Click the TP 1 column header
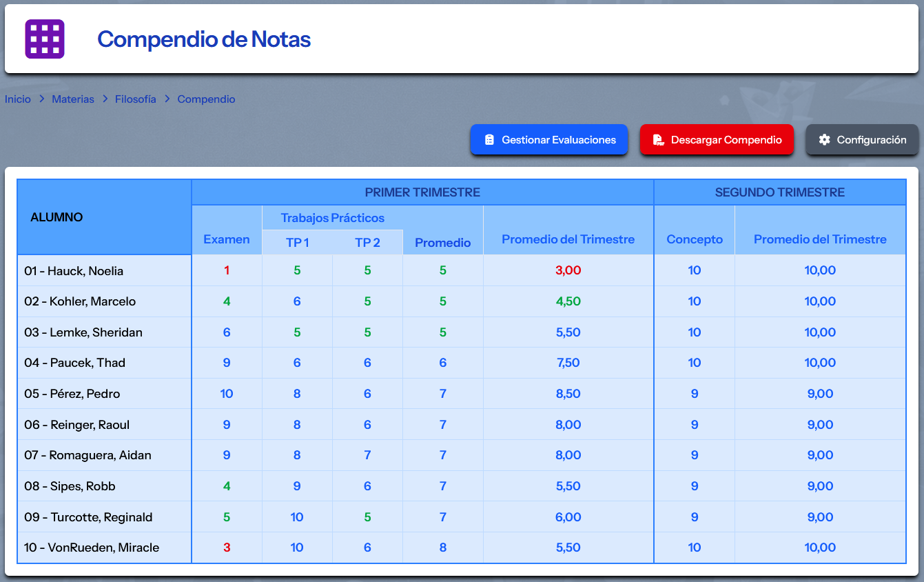 tap(297, 242)
